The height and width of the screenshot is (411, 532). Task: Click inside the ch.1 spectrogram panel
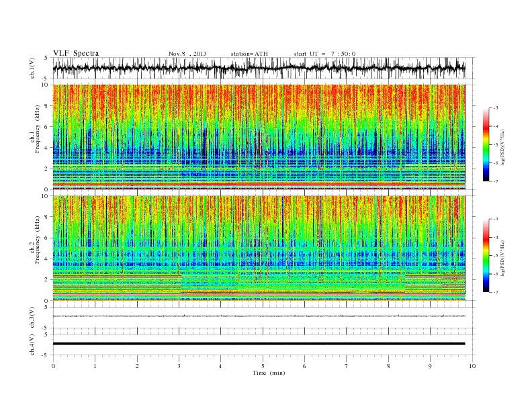click(259, 137)
